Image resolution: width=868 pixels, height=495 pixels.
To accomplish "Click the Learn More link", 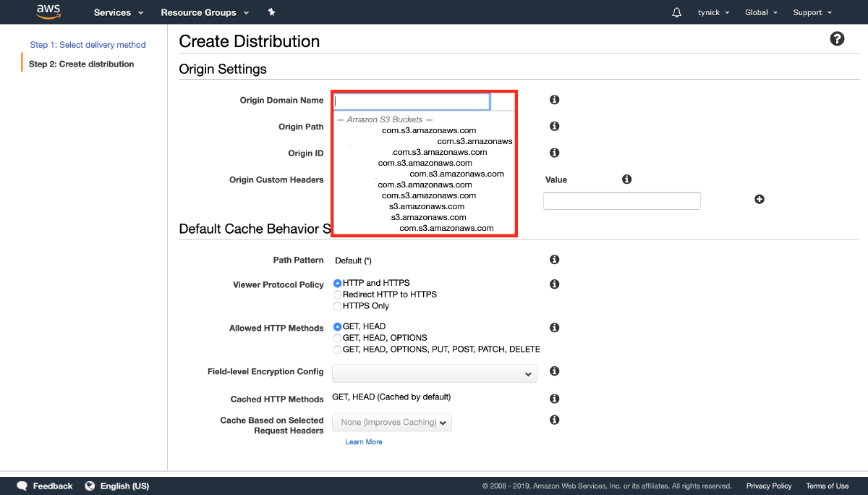I will tap(364, 441).
